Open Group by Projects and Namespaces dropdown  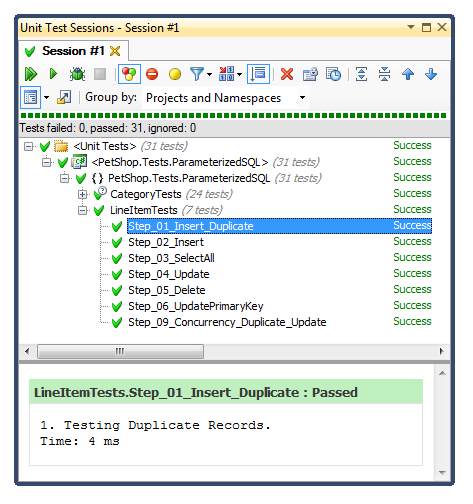225,98
